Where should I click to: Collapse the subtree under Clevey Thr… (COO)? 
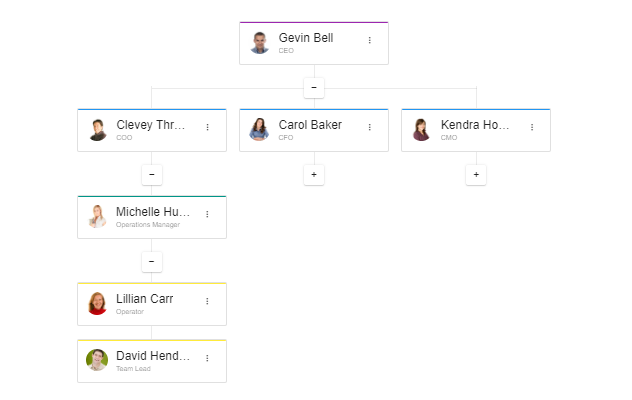point(152,175)
